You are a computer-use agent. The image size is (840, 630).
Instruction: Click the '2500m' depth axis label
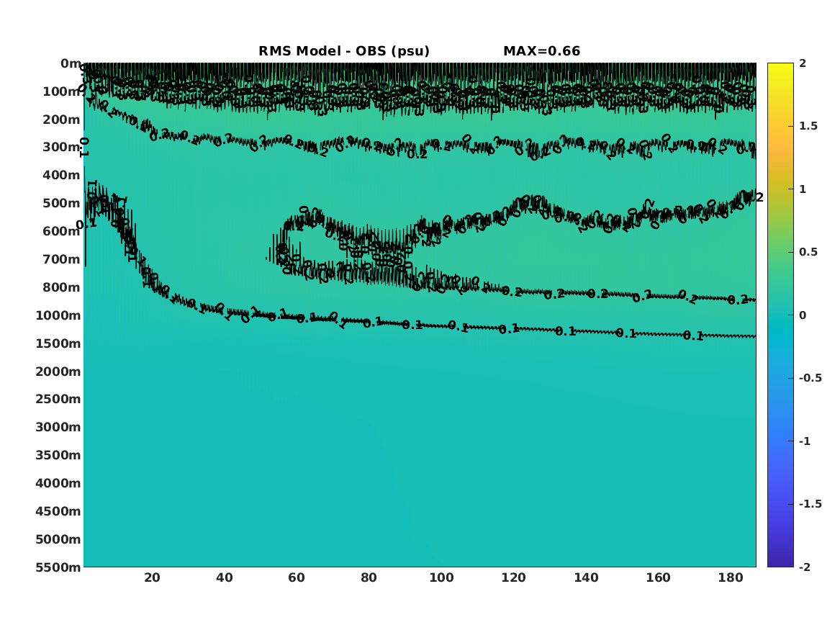coord(58,399)
